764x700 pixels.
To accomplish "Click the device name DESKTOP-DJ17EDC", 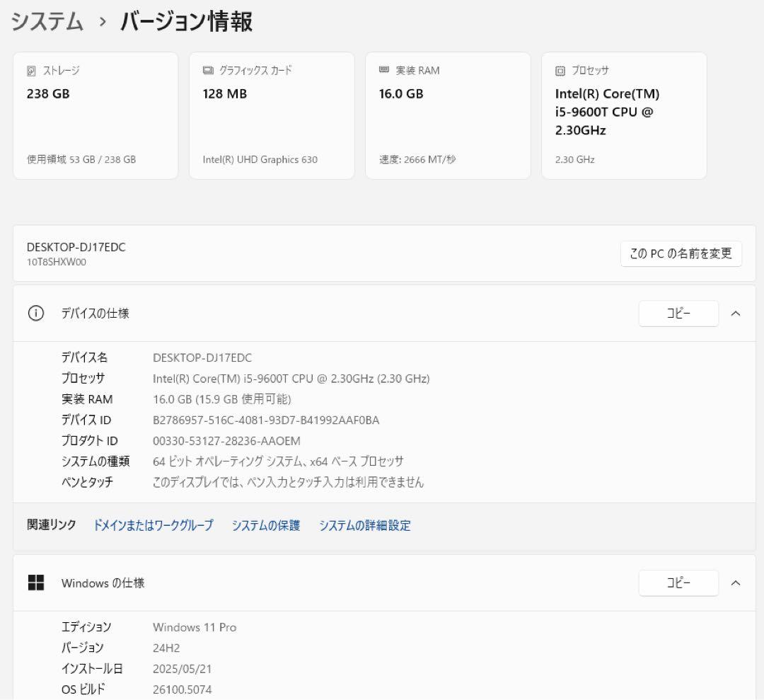I will 76,247.
